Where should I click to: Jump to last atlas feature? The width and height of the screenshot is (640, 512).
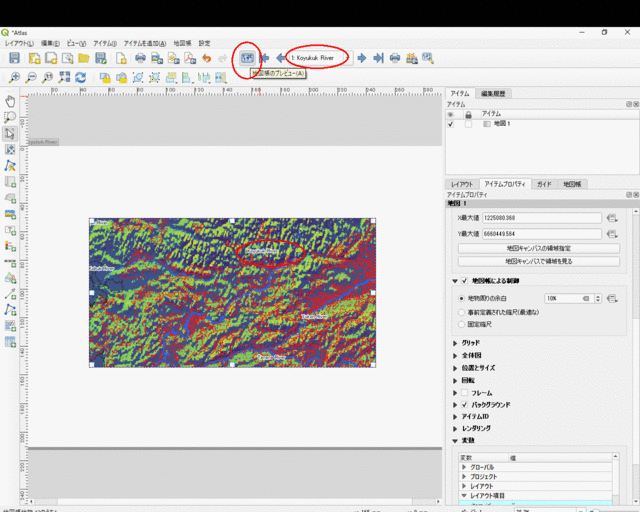click(x=378, y=58)
